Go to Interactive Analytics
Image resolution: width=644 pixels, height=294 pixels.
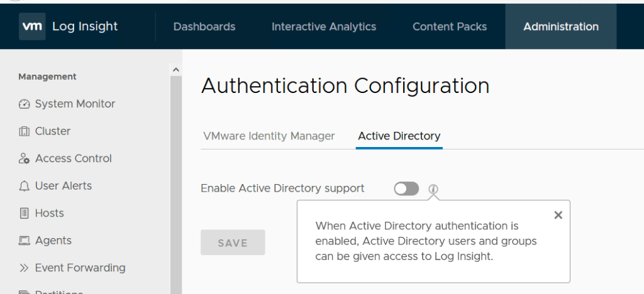pos(324,26)
